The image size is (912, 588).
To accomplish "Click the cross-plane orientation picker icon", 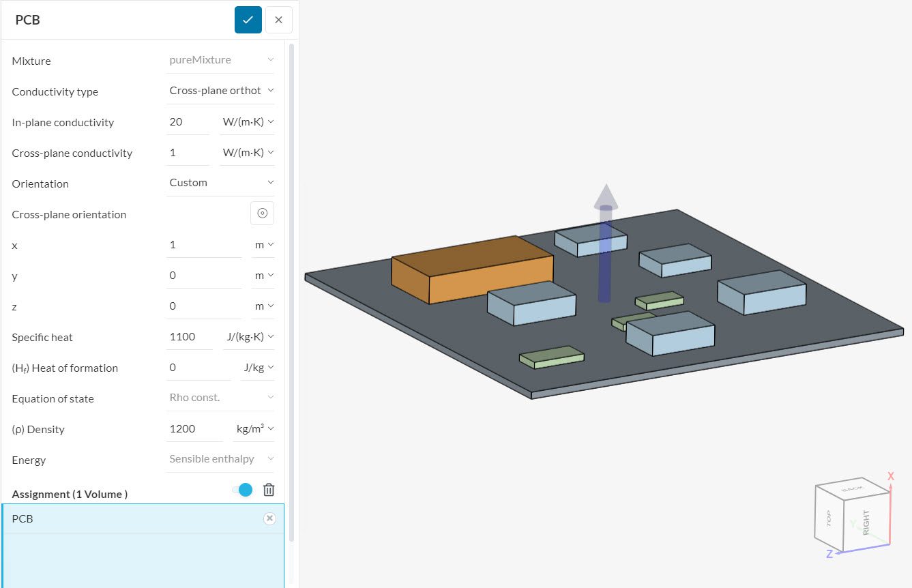I will click(262, 214).
